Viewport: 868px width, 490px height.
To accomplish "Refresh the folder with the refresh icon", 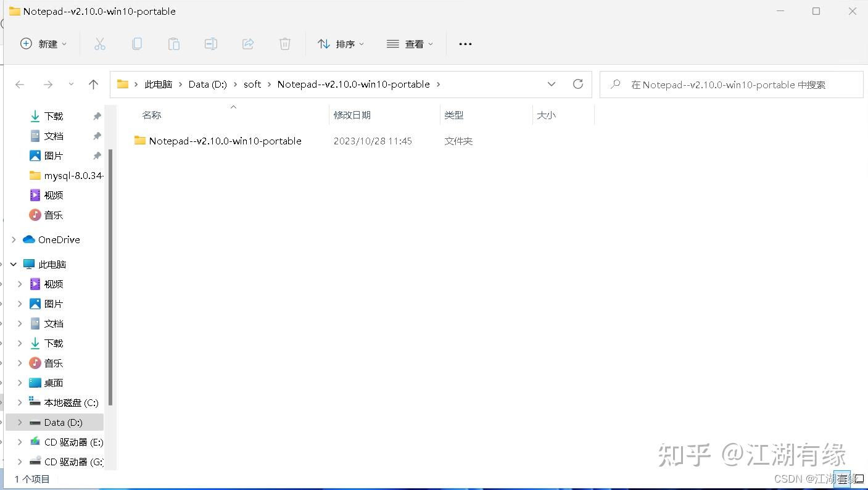I will click(578, 85).
